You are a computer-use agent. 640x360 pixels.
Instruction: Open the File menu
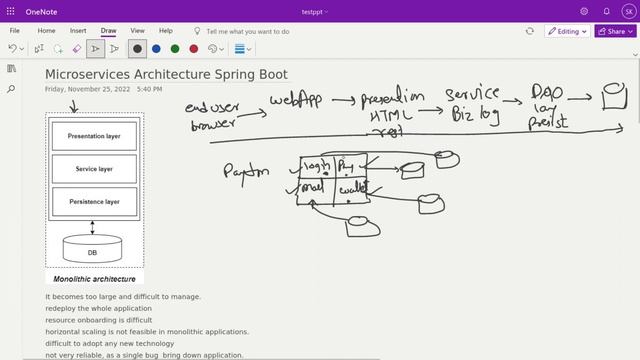15,31
